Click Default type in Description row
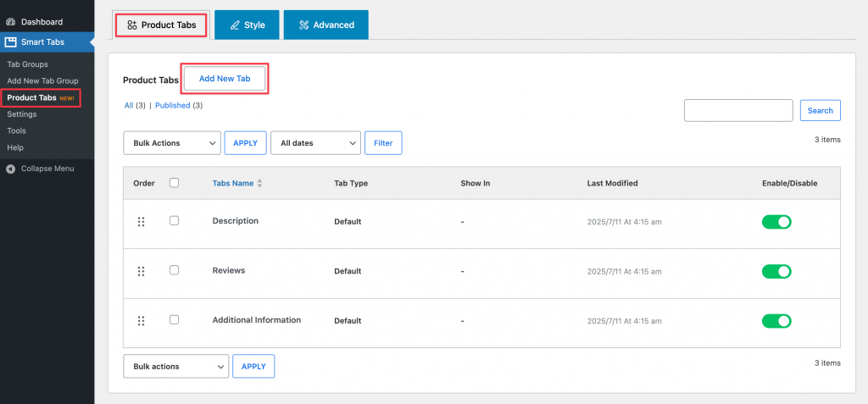This screenshot has width=868, height=404. [348, 222]
